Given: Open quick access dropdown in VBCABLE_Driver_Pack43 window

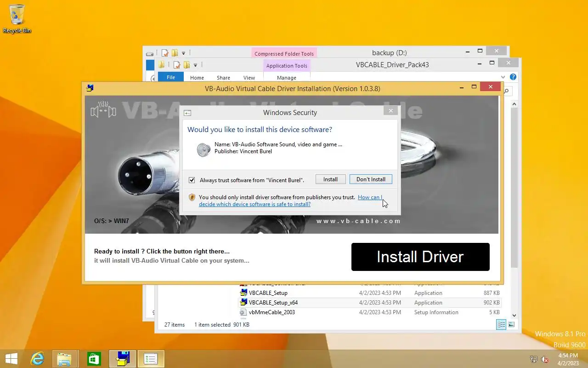Looking at the screenshot, I should tap(195, 65).
